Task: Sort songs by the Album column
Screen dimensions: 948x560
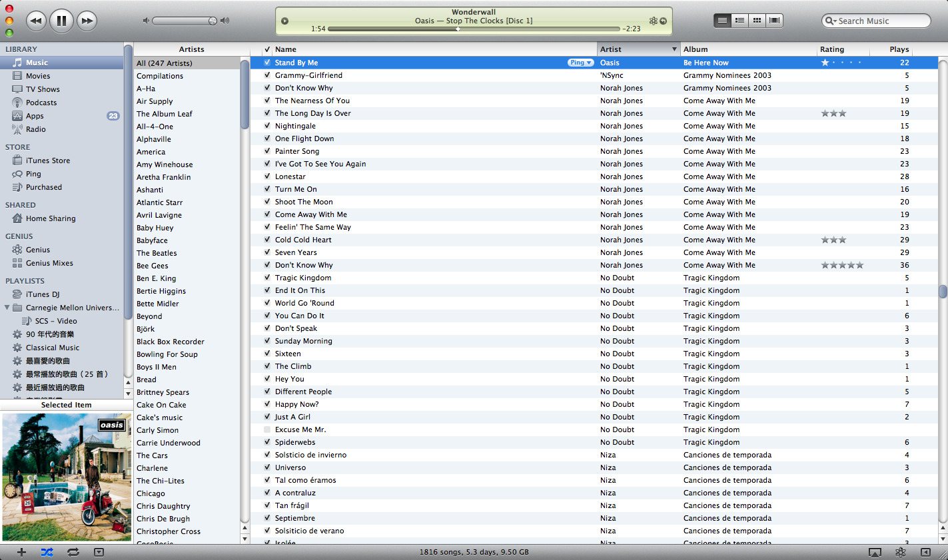Action: click(749, 49)
